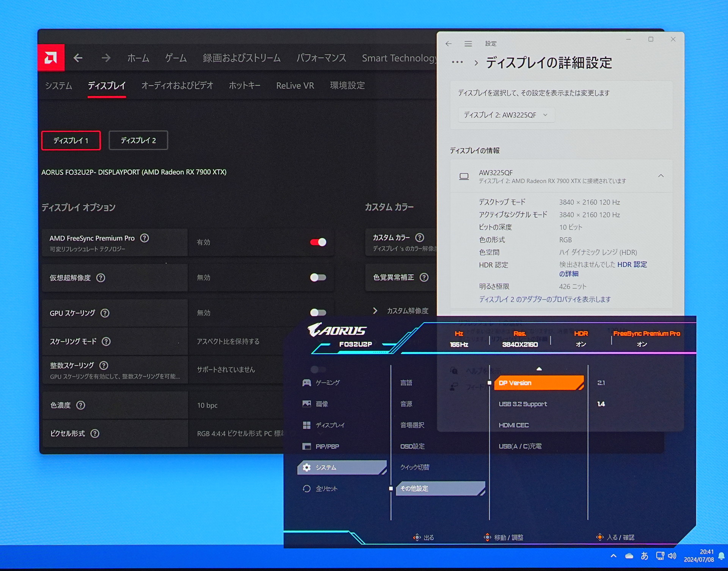The width and height of the screenshot is (728, 571).
Task: Click the breadcrumb ellipsis in settings
Action: [x=457, y=63]
